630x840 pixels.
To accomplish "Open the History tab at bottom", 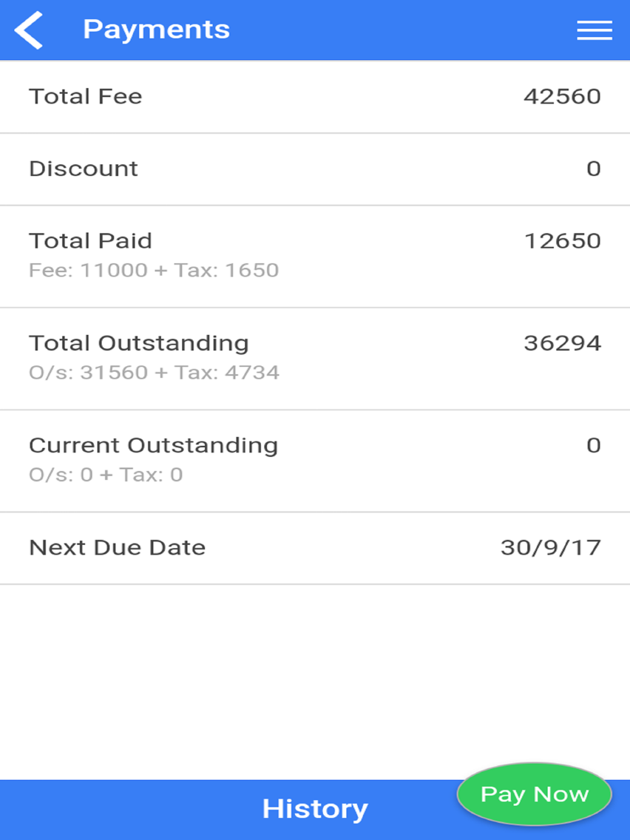I will click(x=315, y=809).
